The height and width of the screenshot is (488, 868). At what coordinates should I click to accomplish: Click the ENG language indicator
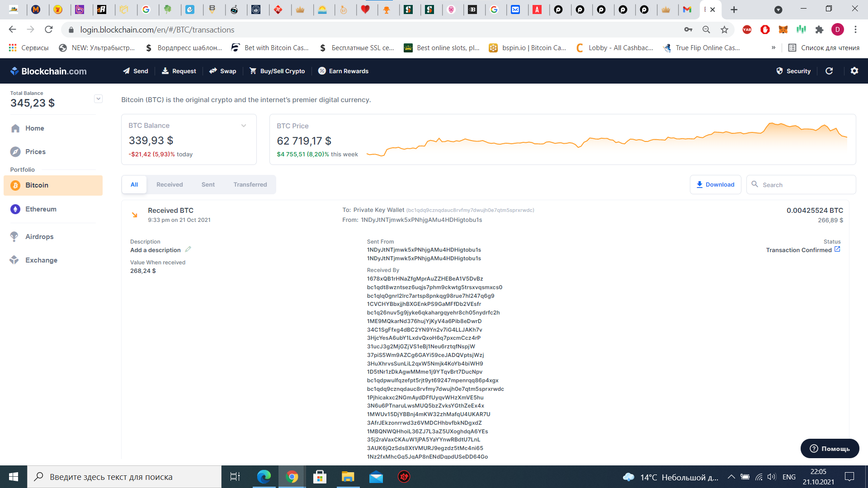pyautogui.click(x=789, y=477)
